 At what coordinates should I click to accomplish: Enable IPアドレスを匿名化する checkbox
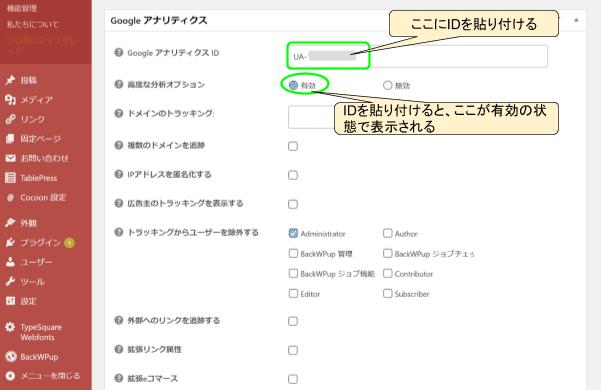[x=293, y=175]
